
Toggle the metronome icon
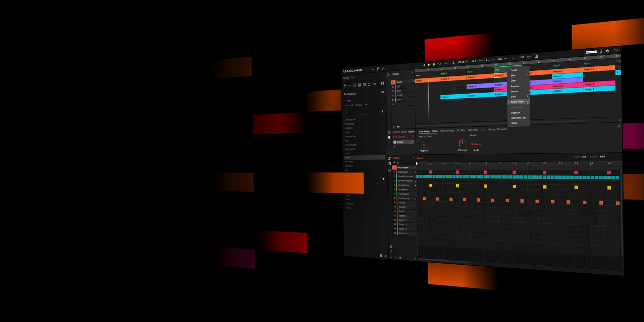(453, 63)
